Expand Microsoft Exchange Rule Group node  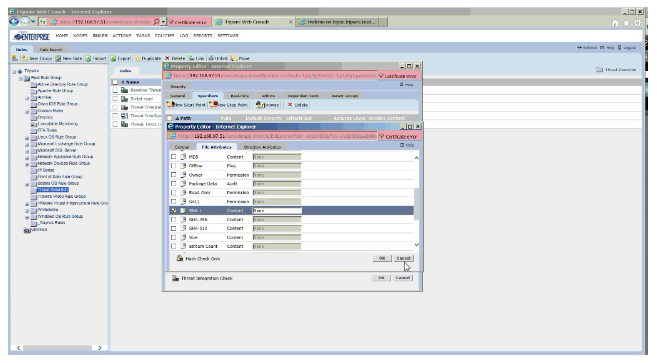27,145
